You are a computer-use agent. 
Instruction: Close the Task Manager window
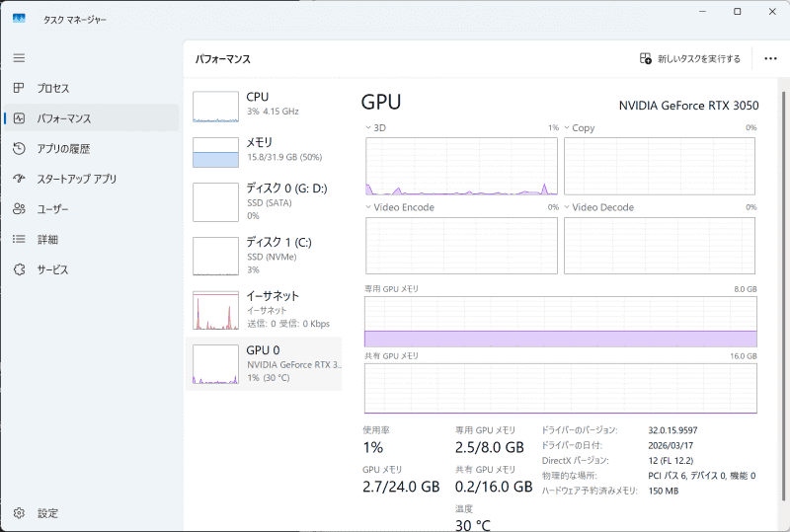click(x=772, y=12)
